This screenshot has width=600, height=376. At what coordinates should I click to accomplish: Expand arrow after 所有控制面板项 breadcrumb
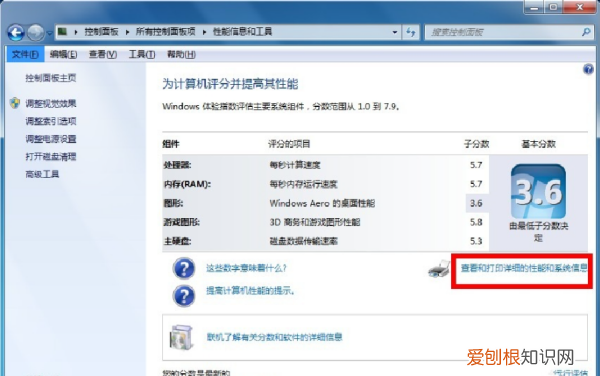click(x=204, y=32)
